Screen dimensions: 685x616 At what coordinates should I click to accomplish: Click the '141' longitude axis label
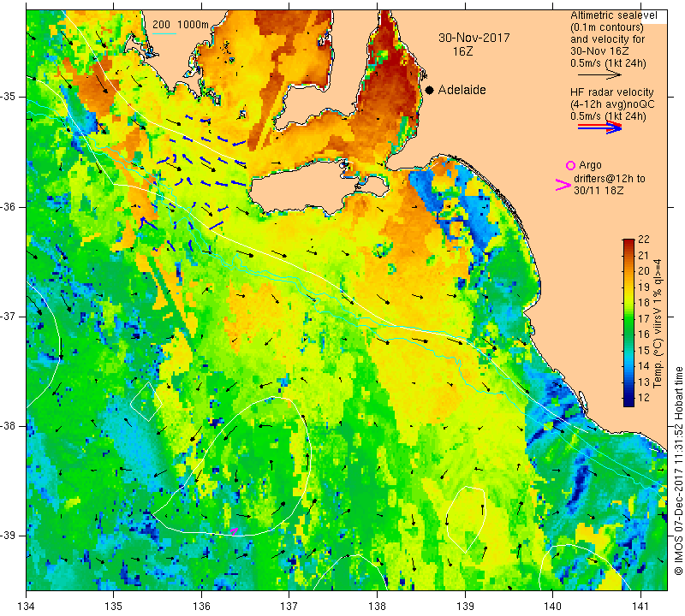(x=640, y=607)
